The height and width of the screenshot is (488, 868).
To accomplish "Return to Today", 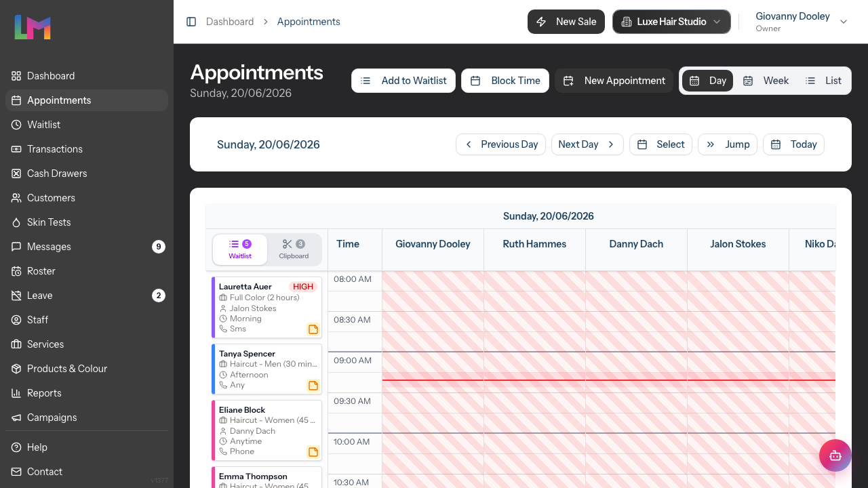I will click(x=793, y=144).
